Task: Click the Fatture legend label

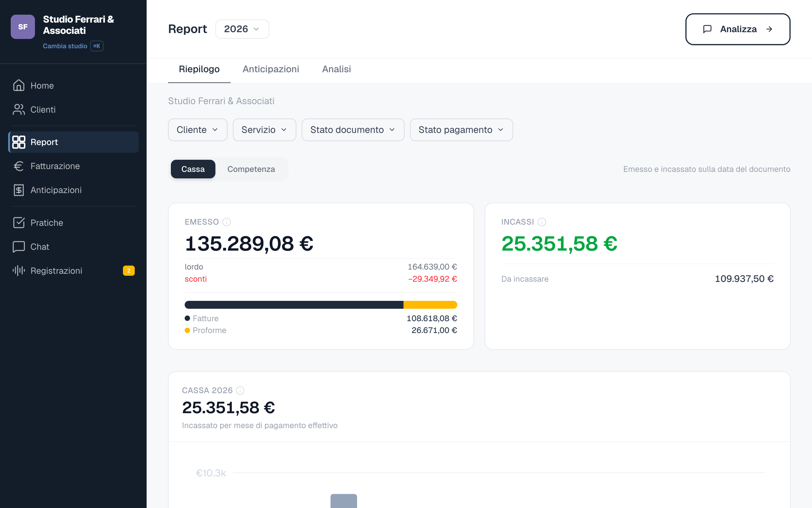Action: (206, 318)
